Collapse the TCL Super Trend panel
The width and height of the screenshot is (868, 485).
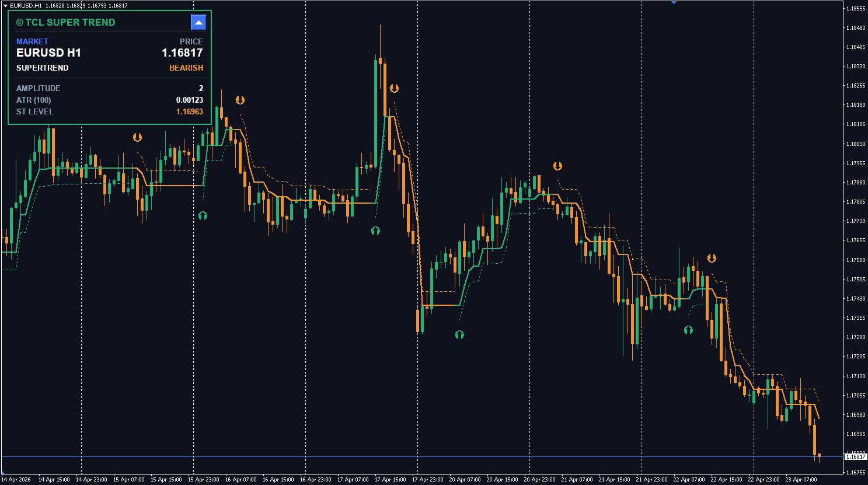click(198, 22)
